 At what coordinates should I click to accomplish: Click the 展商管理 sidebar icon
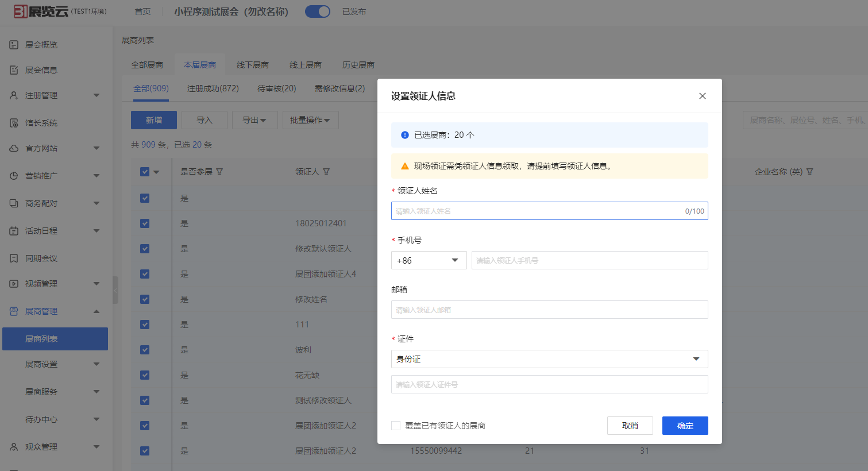14,311
